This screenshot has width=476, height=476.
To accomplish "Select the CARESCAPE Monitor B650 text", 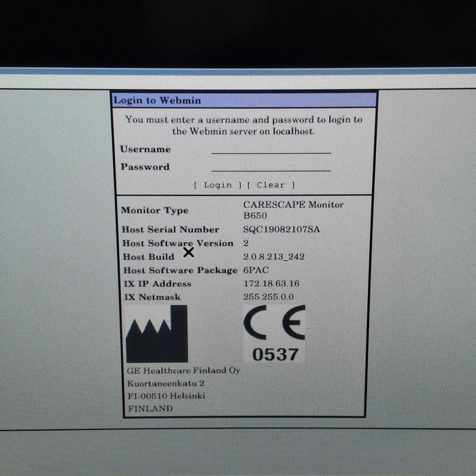I will pyautogui.click(x=293, y=209).
